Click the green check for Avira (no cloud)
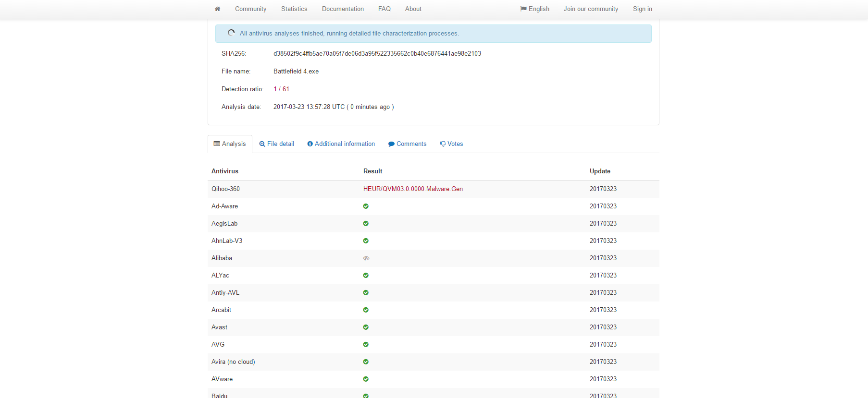This screenshot has width=868, height=398. [366, 362]
